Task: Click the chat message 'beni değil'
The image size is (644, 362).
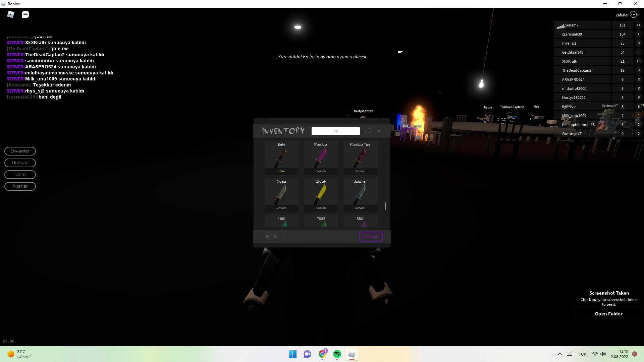Action: pyautogui.click(x=50, y=97)
